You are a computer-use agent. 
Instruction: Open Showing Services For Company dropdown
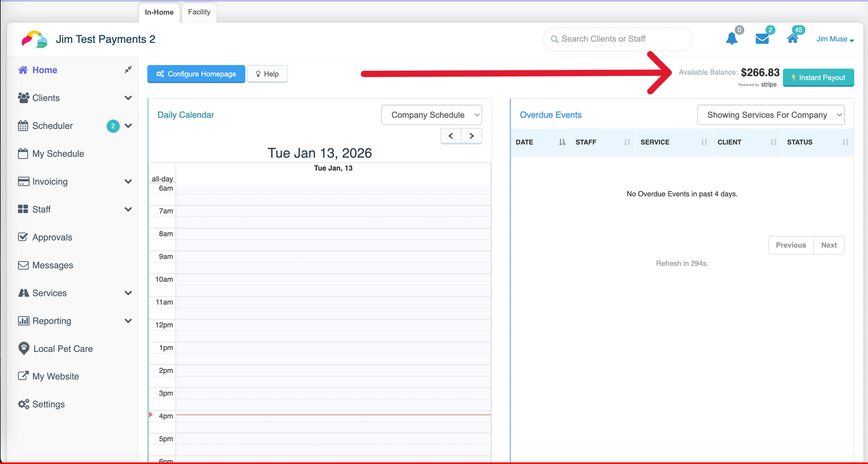[x=771, y=115]
